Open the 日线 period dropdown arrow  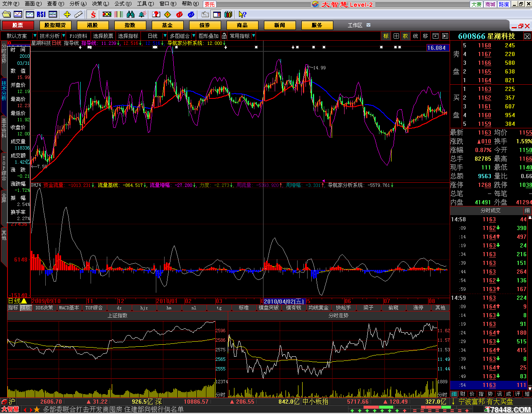(x=165, y=36)
